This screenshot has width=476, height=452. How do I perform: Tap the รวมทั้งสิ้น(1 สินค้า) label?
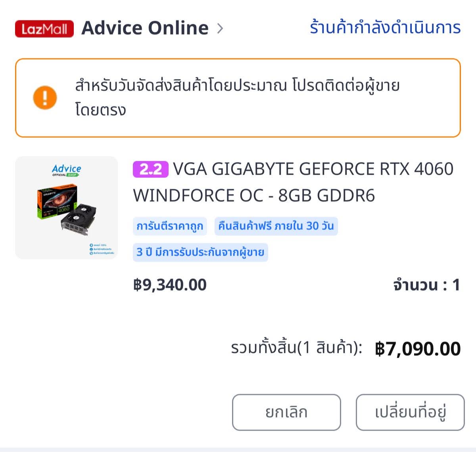297,348
